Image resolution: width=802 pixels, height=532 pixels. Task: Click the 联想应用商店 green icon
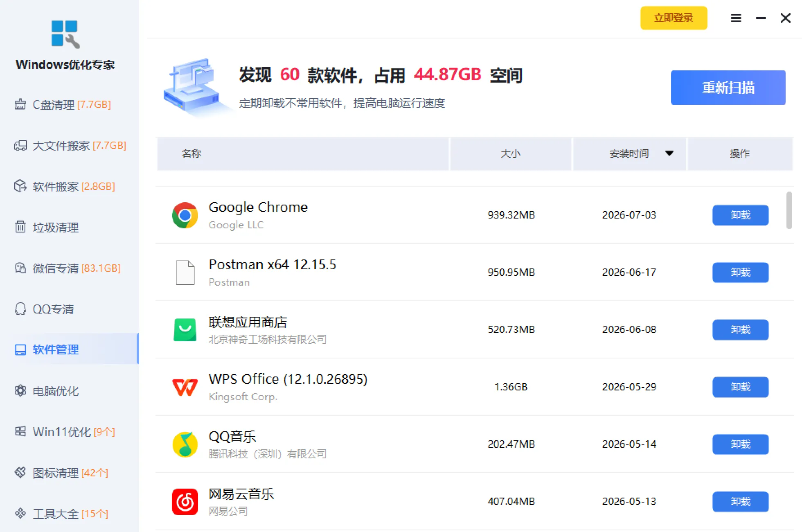coord(185,330)
